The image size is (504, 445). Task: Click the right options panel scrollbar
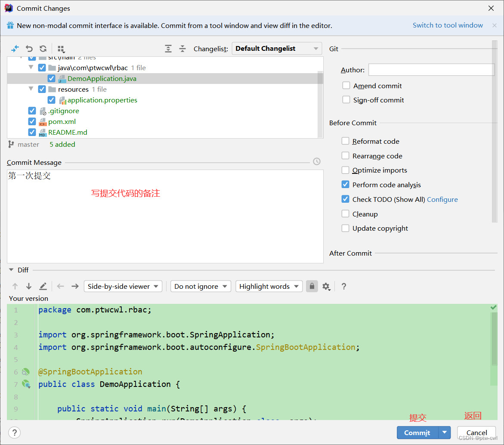(495, 131)
